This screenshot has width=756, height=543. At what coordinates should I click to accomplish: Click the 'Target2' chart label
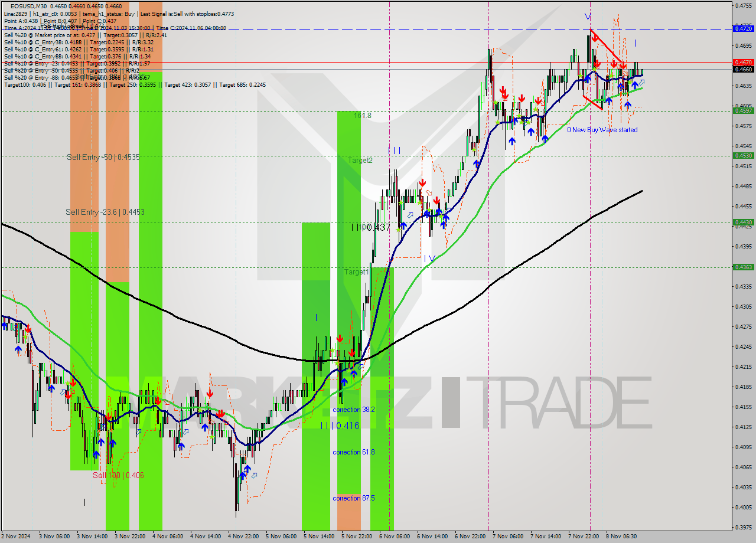[360, 160]
